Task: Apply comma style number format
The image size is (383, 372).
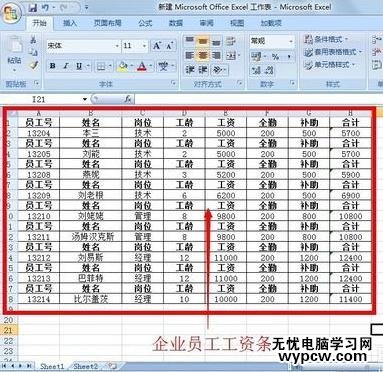Action: 289,56
